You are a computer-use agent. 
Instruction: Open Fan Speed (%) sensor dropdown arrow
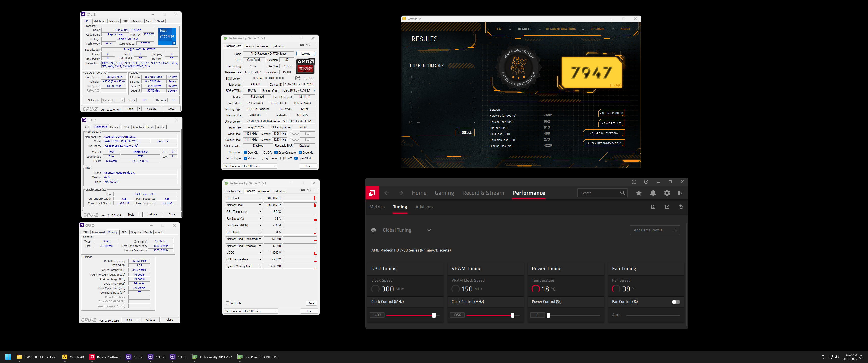(260, 219)
